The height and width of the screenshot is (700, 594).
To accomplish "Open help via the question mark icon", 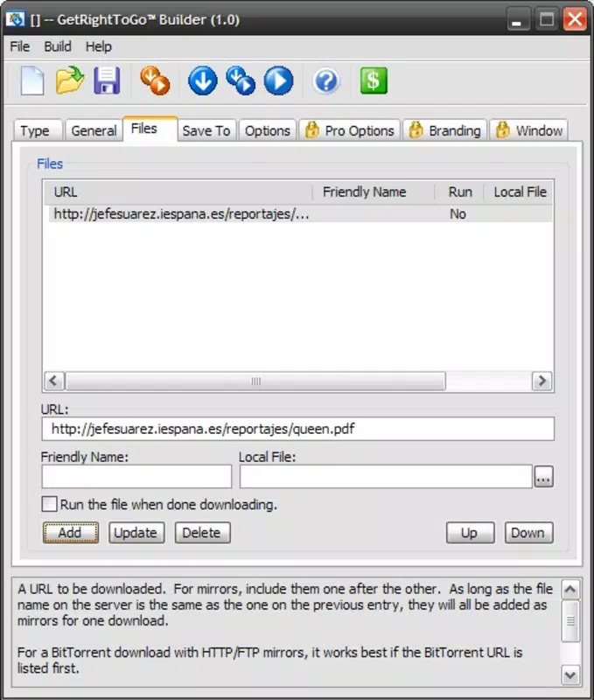I will [x=326, y=80].
